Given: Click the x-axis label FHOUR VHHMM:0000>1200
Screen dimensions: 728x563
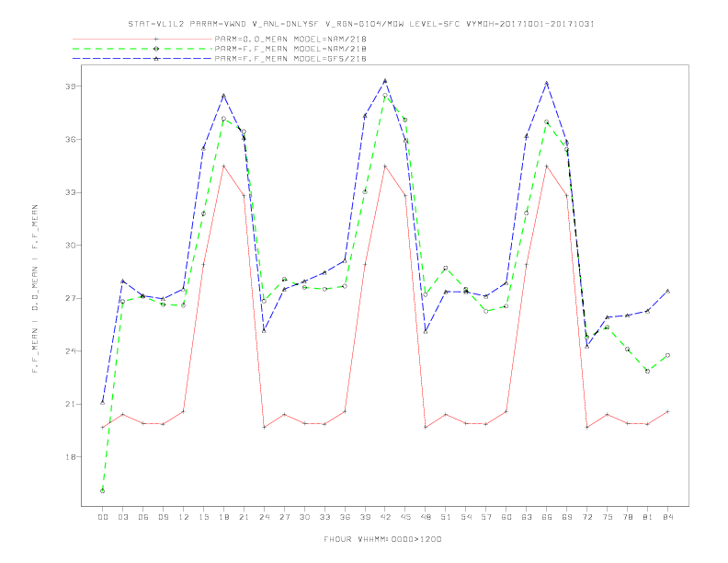Looking at the screenshot, I should 382,539.
